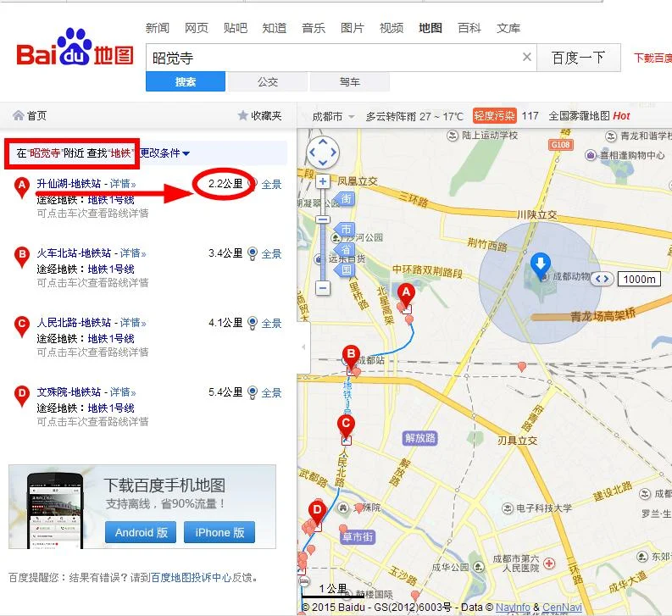672x616 pixels.
Task: Clear the search box with the X
Action: click(527, 57)
